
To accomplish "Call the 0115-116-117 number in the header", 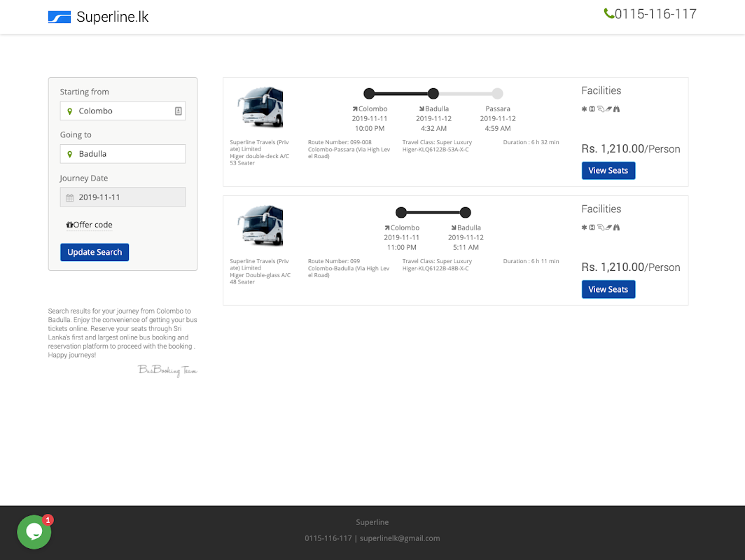I will coord(655,14).
